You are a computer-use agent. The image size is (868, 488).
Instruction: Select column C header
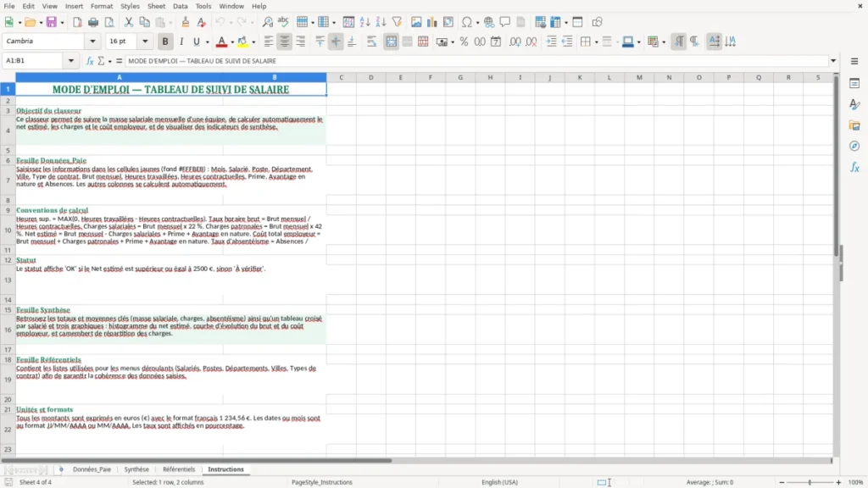(341, 77)
